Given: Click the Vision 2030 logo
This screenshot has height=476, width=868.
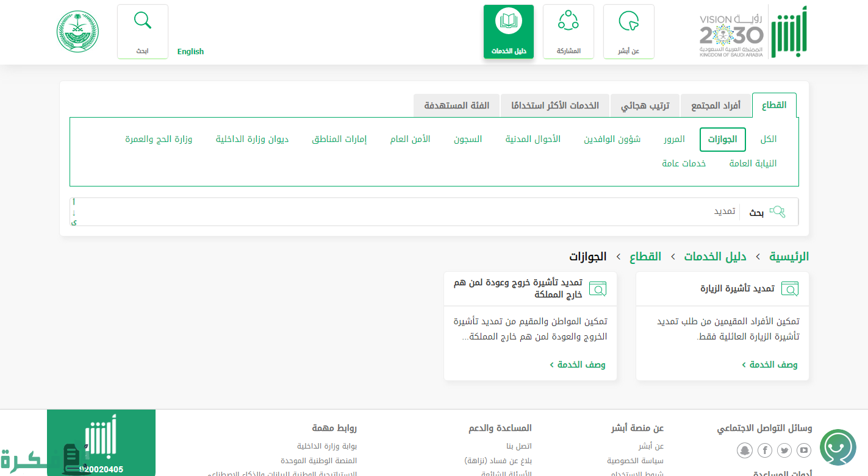Looking at the screenshot, I should pos(731,37).
